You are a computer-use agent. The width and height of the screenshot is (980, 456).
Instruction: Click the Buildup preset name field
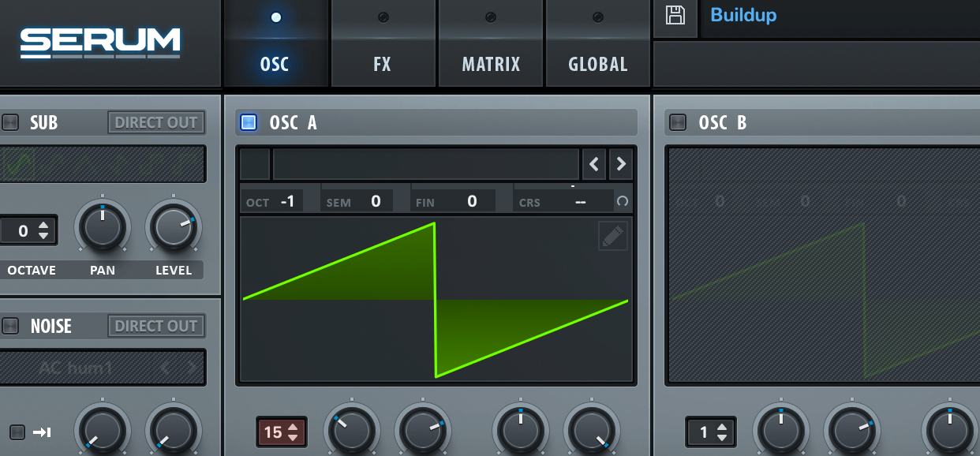point(840,16)
